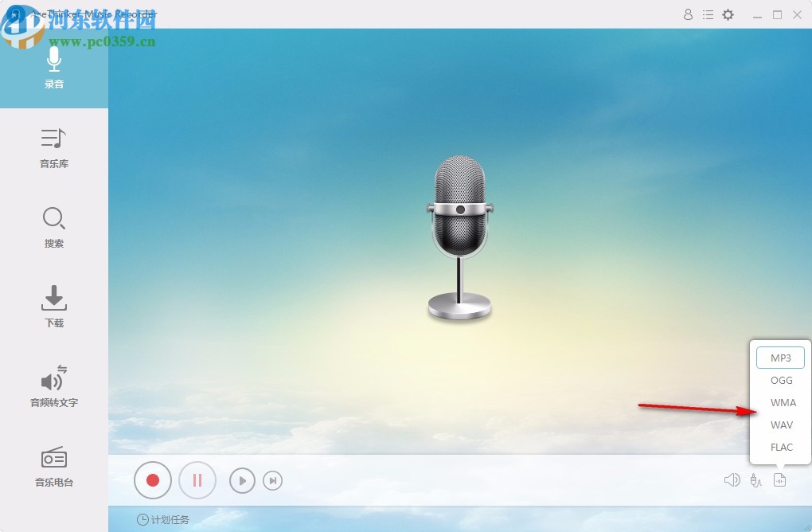Choose OGG output format

781,380
